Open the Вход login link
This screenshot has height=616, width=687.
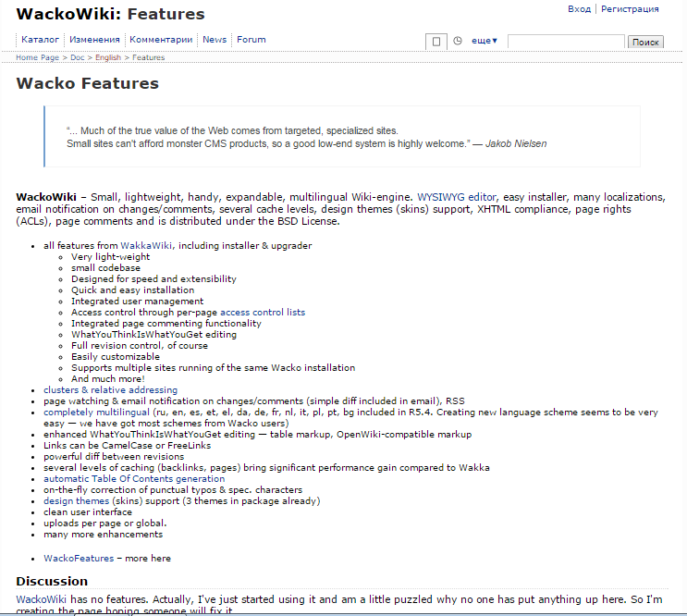tap(579, 8)
